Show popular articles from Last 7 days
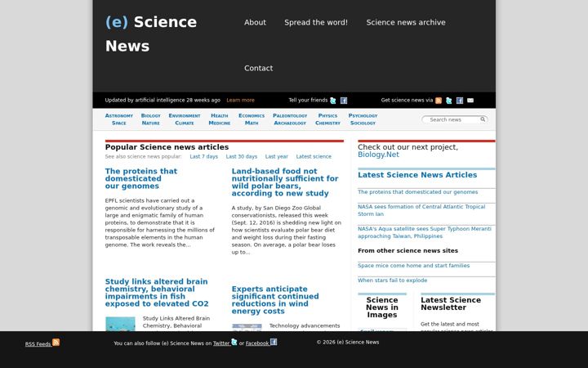Image resolution: width=588 pixels, height=368 pixels. 203,156
